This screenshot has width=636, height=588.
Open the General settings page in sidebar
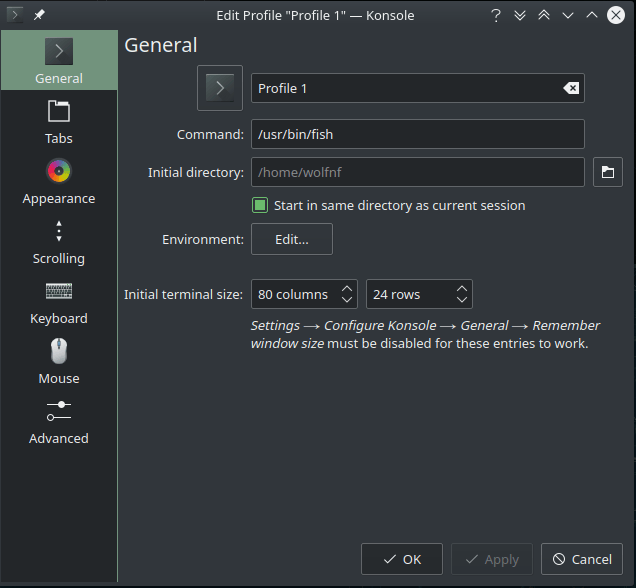point(59,60)
